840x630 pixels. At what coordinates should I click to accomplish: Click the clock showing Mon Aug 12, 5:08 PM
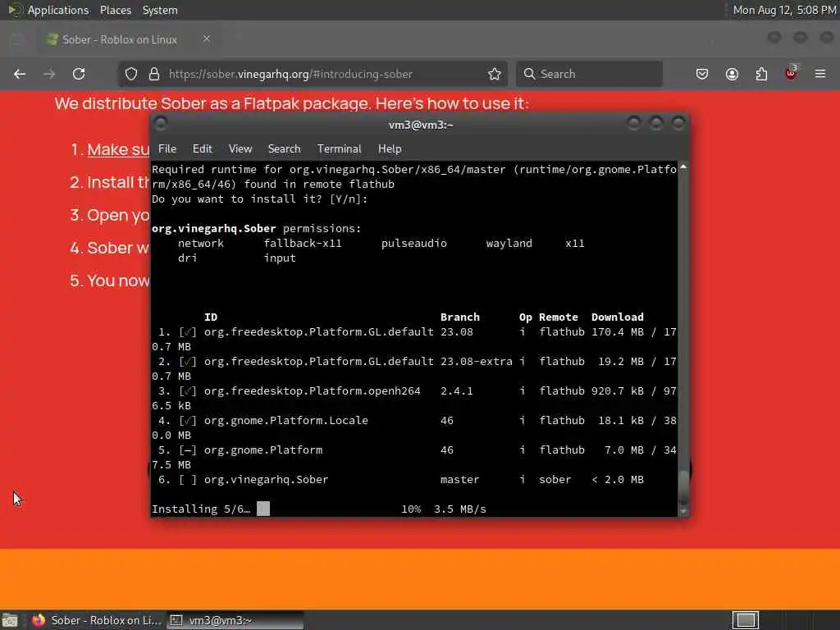click(x=784, y=10)
